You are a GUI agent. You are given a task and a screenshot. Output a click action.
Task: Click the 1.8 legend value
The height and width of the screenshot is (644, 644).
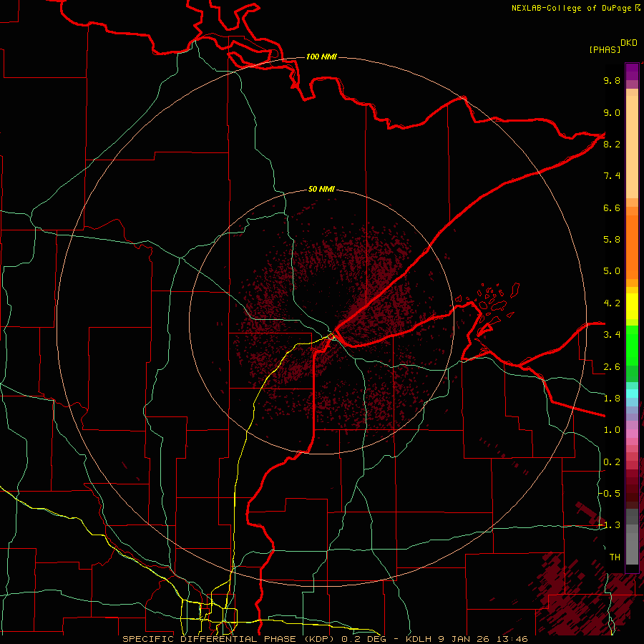[612, 399]
